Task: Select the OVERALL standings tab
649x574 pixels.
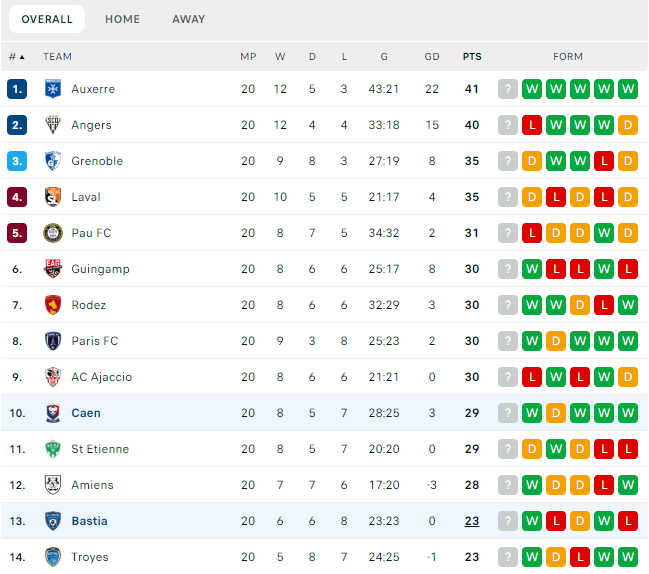Action: click(x=47, y=19)
